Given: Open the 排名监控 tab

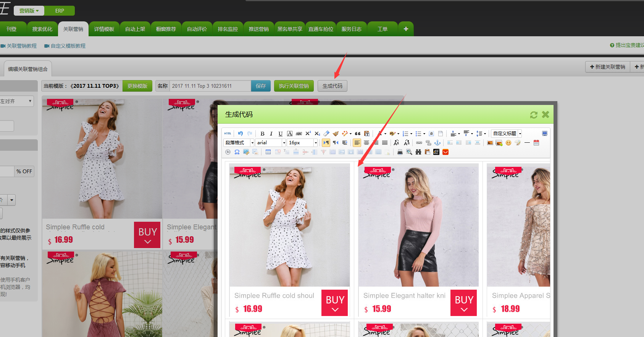Looking at the screenshot, I should (228, 29).
